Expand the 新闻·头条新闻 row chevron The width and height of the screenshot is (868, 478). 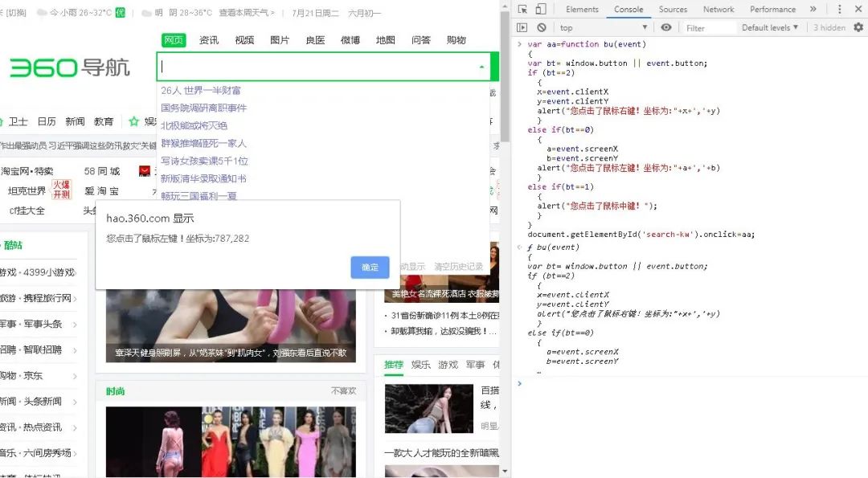click(75, 402)
